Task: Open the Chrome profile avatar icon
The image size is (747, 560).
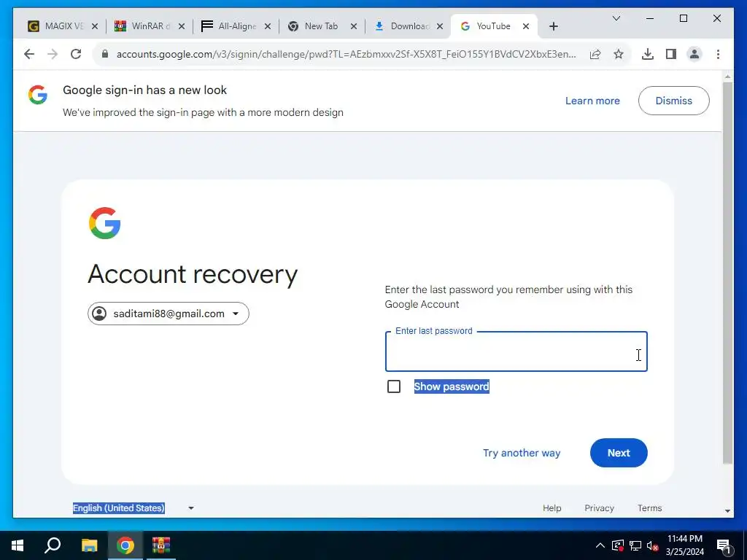Action: pyautogui.click(x=694, y=54)
